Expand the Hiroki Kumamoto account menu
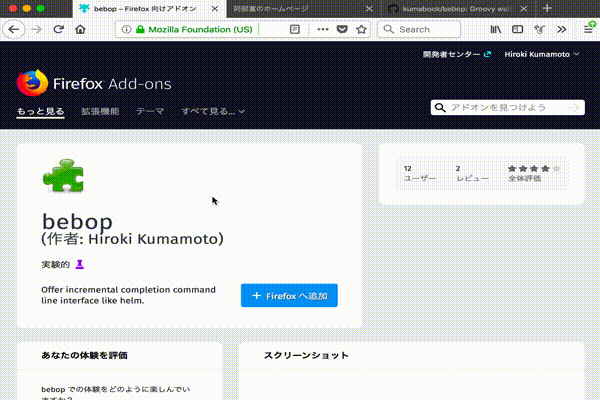 pos(541,54)
